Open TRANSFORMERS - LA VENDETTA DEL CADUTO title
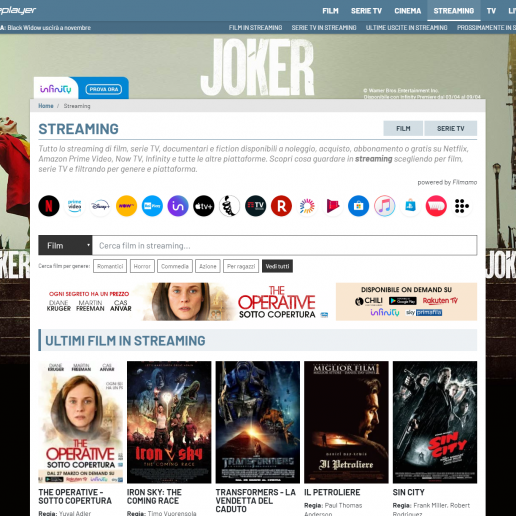 tap(256, 501)
